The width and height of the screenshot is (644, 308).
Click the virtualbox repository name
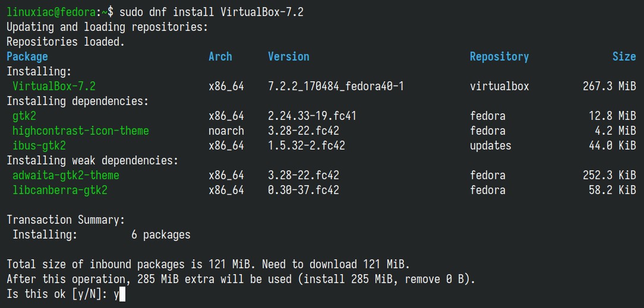(500, 86)
